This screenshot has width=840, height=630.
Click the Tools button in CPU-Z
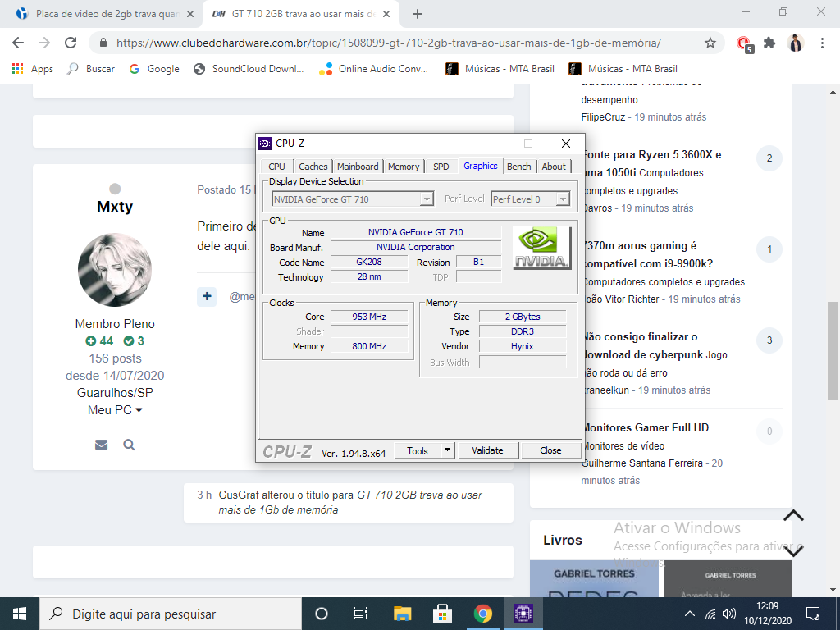[418, 450]
